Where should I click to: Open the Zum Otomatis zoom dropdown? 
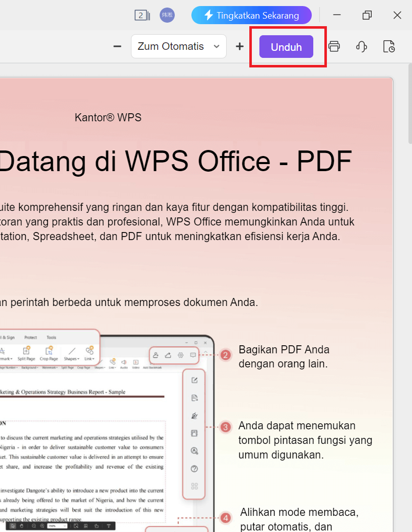pos(179,46)
